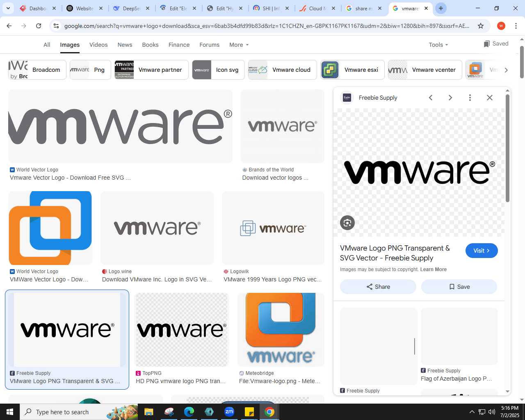This screenshot has height=420, width=525.
Task: Show hidden system tray icons
Action: coord(472,412)
